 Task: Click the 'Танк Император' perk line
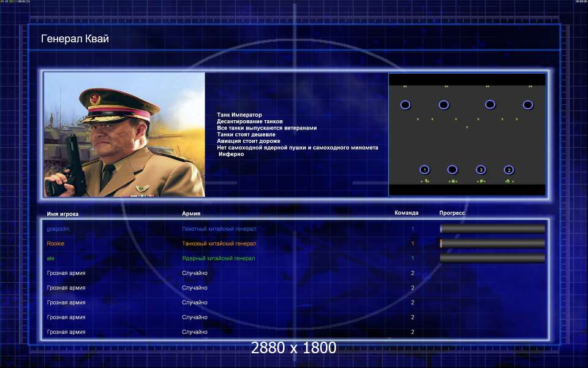pos(239,115)
